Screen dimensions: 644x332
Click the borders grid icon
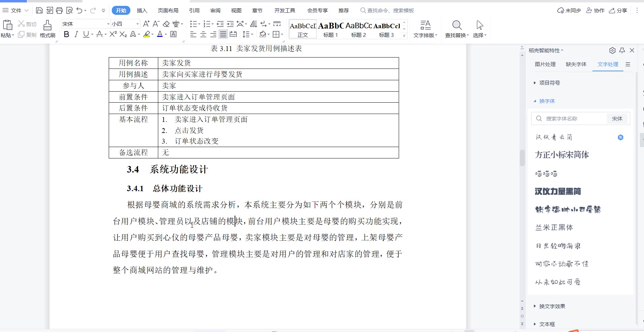click(276, 34)
